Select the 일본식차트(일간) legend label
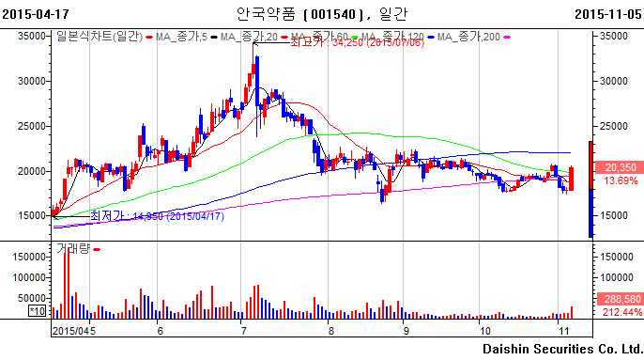The height and width of the screenshot is (360, 644). point(100,37)
